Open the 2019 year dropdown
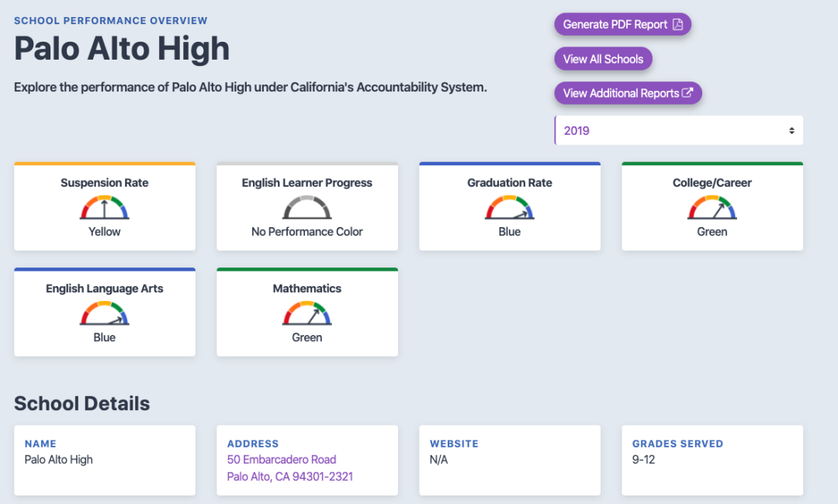The image size is (838, 504). pos(679,130)
